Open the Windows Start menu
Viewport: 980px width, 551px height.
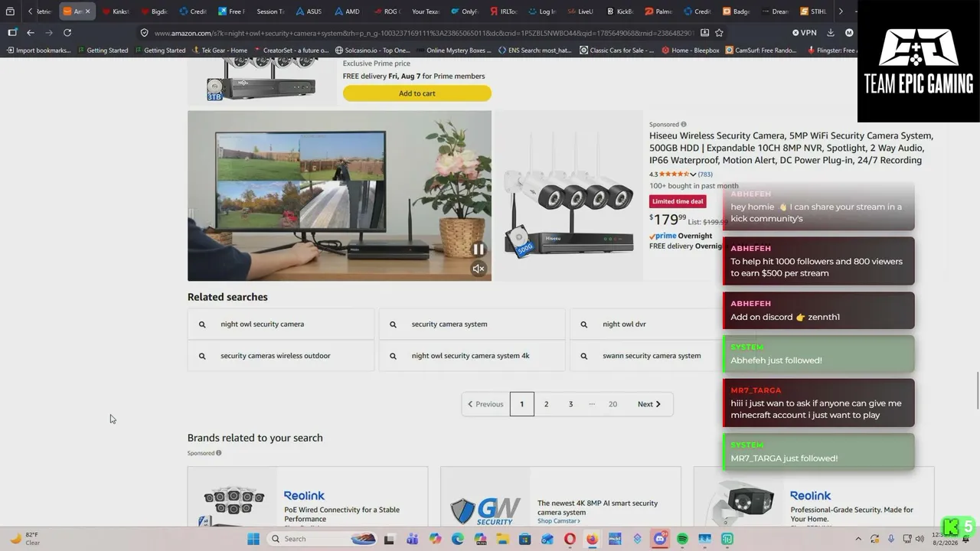(x=253, y=539)
